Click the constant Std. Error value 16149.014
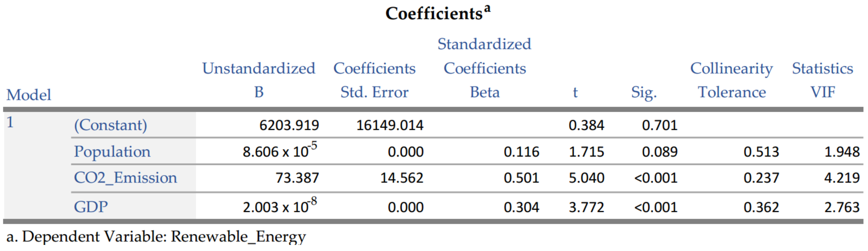Image resolution: width=868 pixels, height=251 pixels. pyautogui.click(x=390, y=125)
